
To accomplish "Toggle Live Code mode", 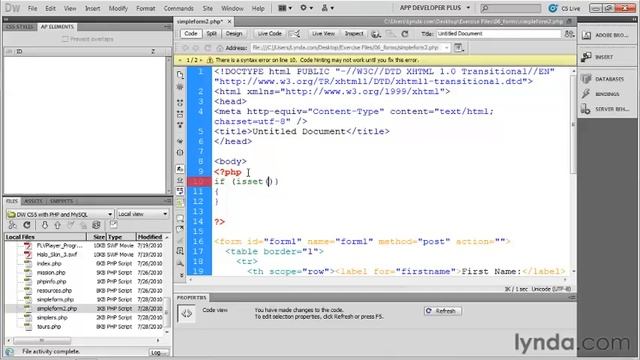I will pyautogui.click(x=269, y=34).
